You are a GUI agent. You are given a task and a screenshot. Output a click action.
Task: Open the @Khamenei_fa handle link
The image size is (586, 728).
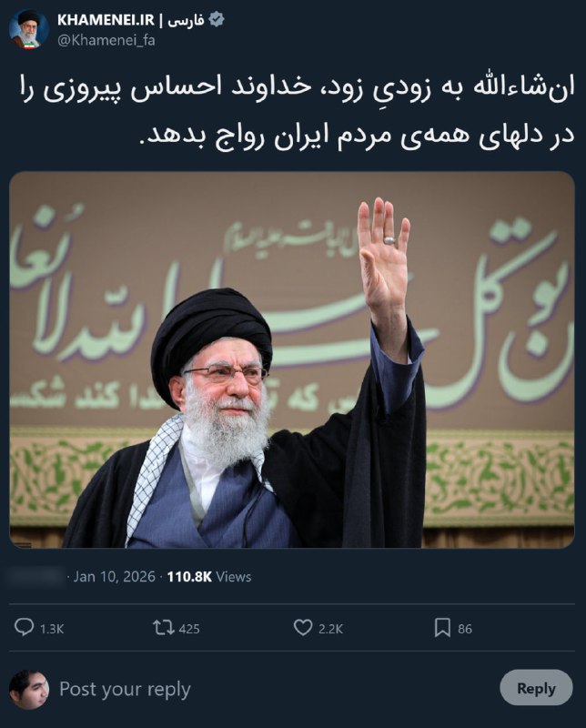click(x=106, y=40)
